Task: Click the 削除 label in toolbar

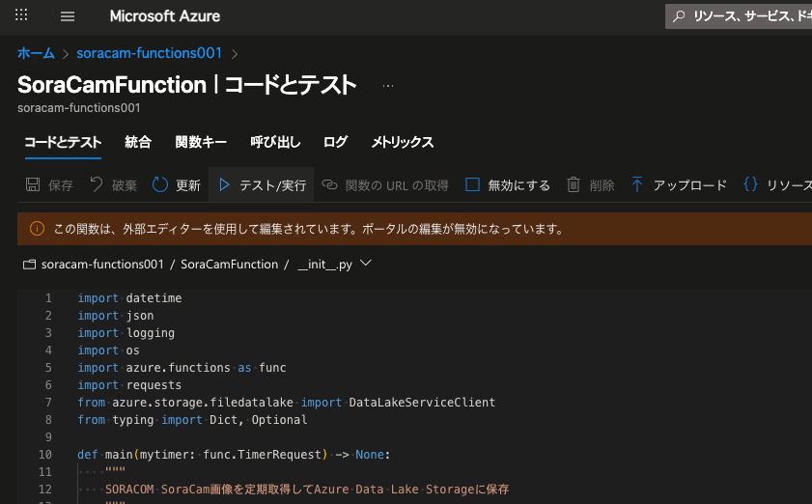Action: [602, 185]
